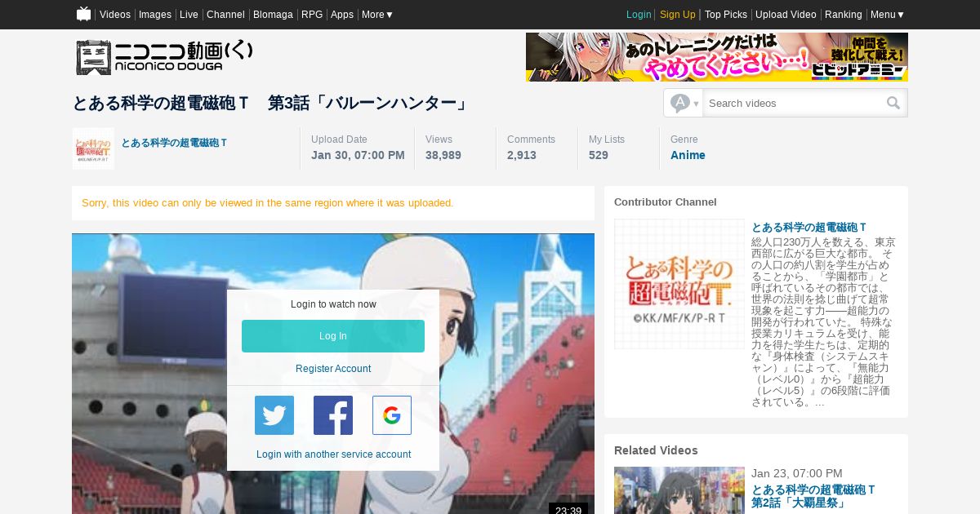
Task: Click the search magnifier icon
Action: (x=893, y=103)
